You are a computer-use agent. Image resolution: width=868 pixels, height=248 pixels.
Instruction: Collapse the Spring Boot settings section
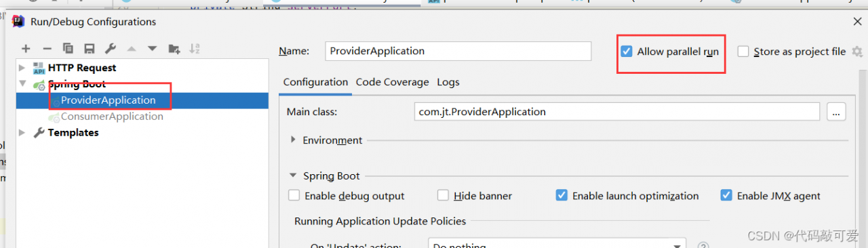(293, 175)
